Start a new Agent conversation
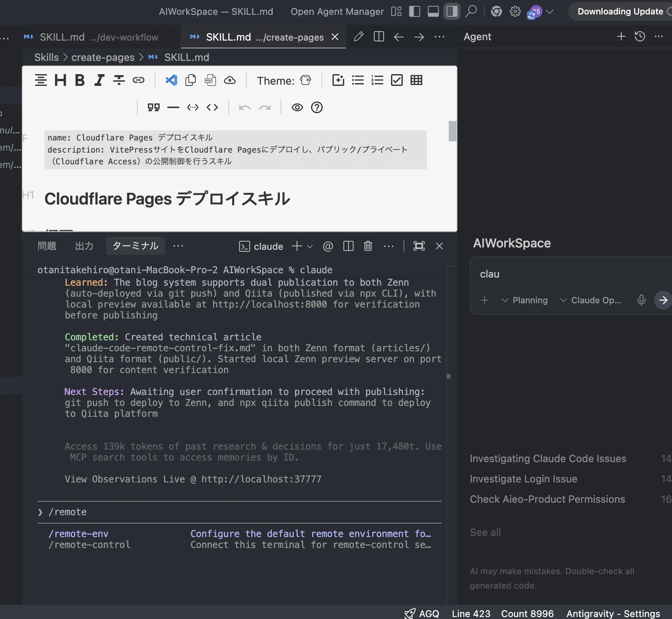This screenshot has width=672, height=619. pos(621,37)
